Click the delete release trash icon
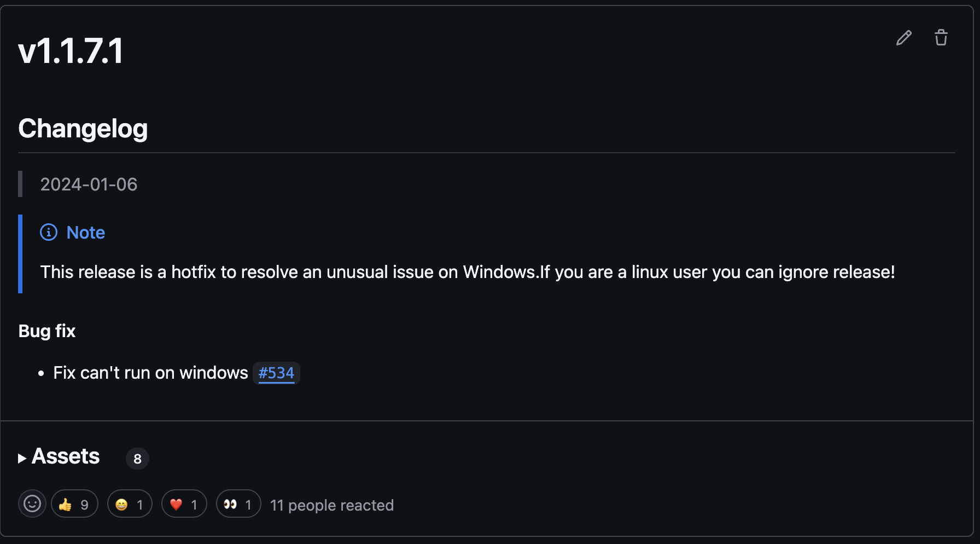The width and height of the screenshot is (980, 544). coord(941,37)
